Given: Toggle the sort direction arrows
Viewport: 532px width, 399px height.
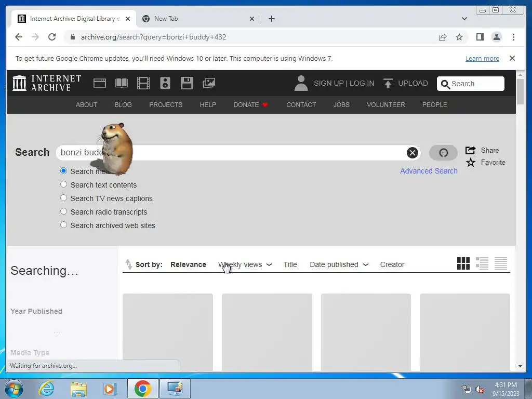Looking at the screenshot, I should [x=128, y=264].
